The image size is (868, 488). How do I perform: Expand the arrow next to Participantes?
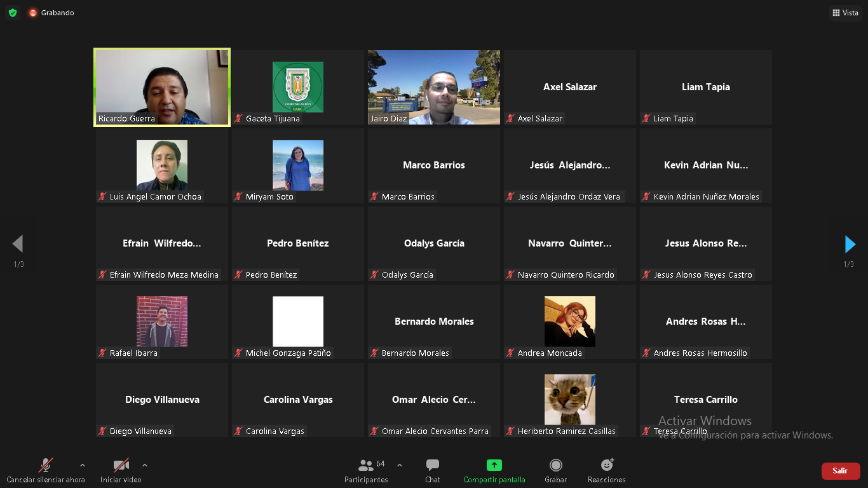(x=399, y=465)
